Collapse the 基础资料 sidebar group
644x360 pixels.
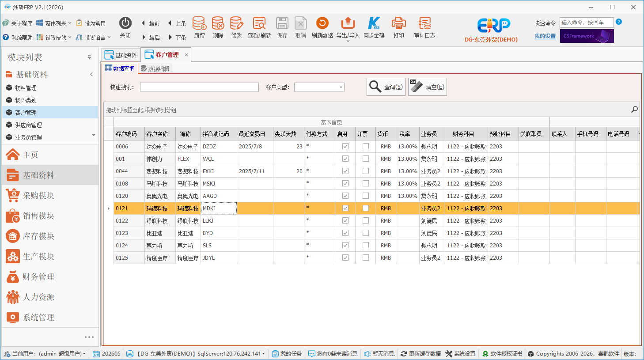[91, 74]
